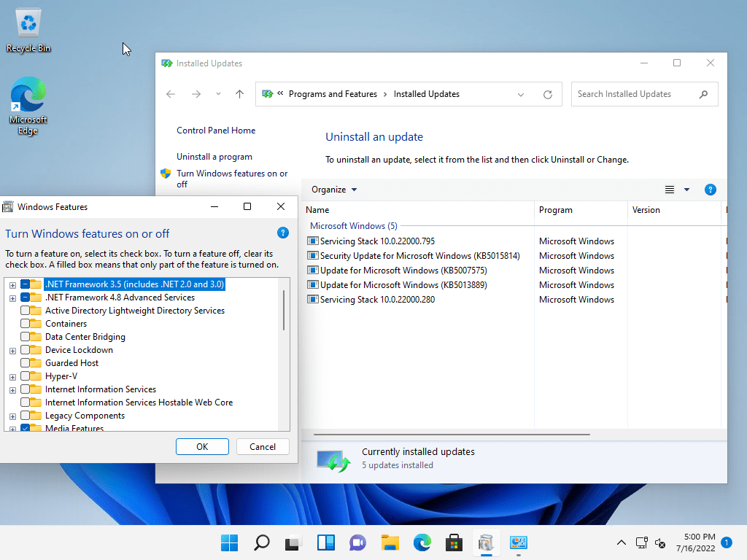Go up one level to Programs and Features

(239, 94)
